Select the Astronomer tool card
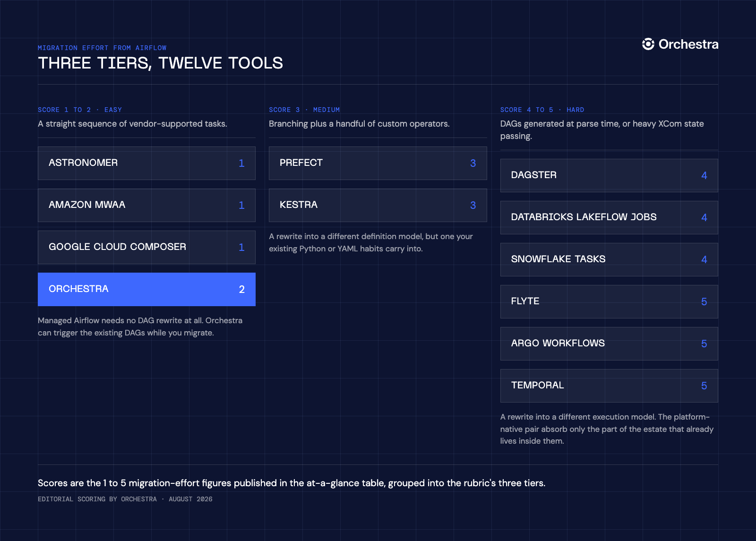 (x=146, y=163)
